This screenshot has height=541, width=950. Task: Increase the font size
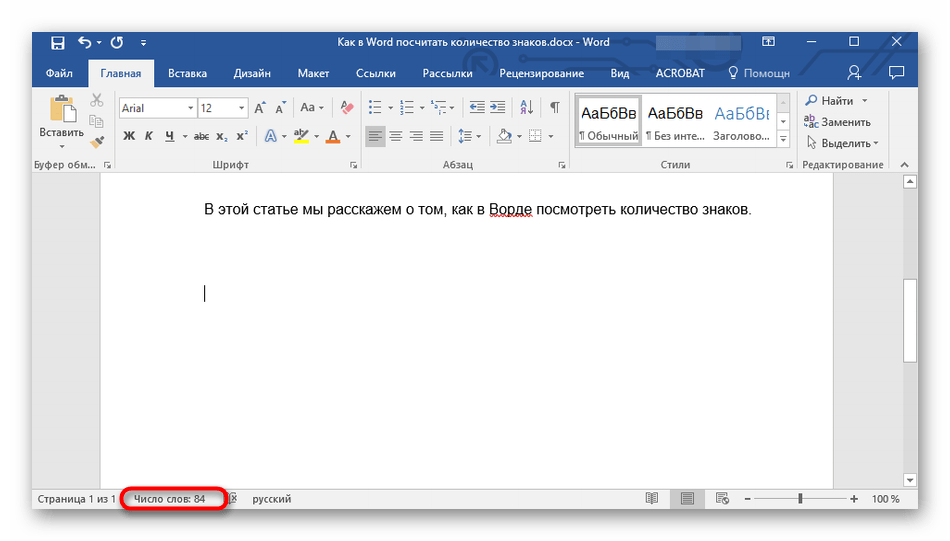[261, 108]
